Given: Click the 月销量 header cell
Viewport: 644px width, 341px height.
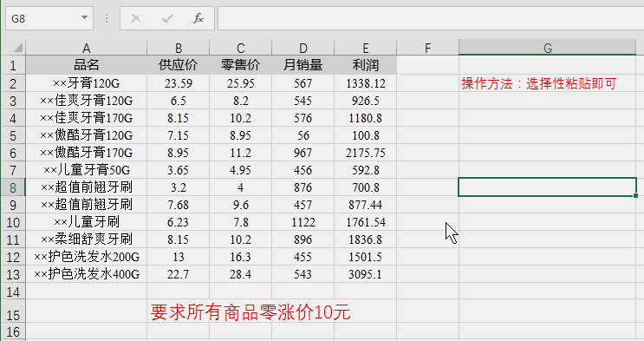Looking at the screenshot, I should click(303, 65).
